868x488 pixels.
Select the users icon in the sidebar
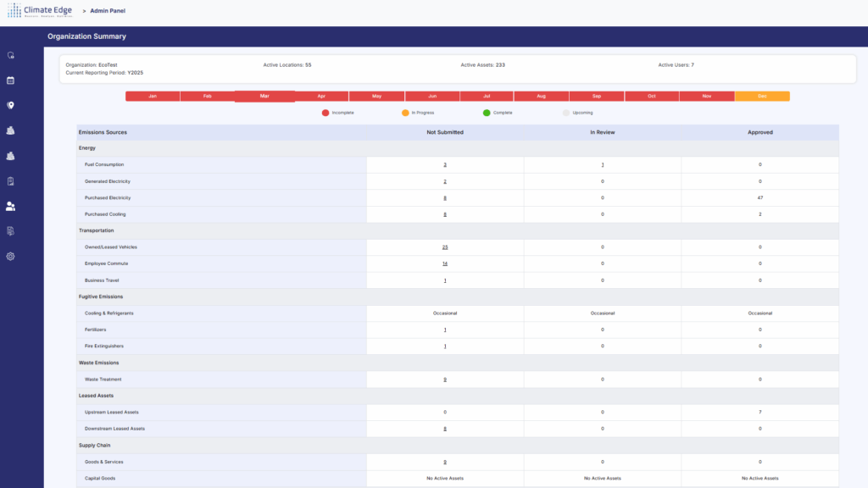(10, 205)
